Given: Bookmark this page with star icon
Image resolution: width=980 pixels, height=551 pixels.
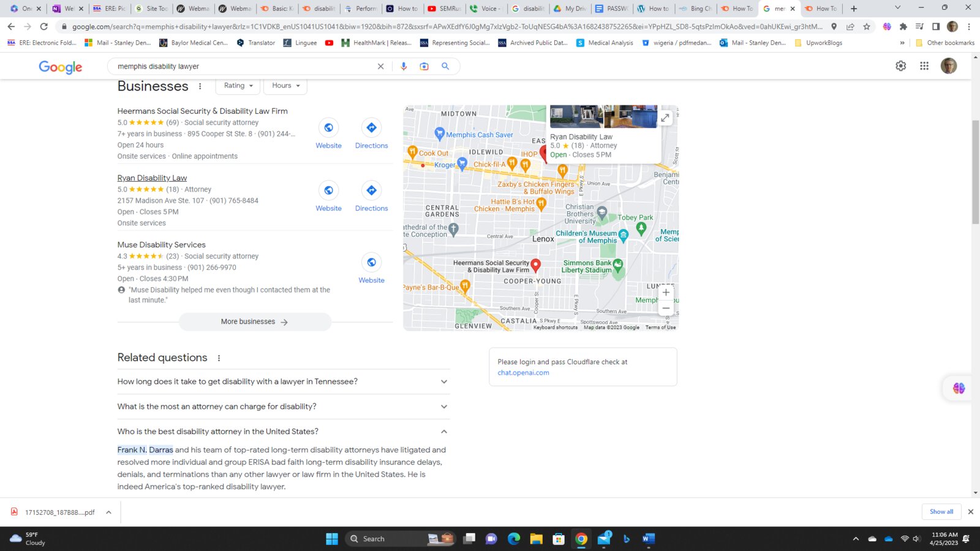Looking at the screenshot, I should point(867,26).
